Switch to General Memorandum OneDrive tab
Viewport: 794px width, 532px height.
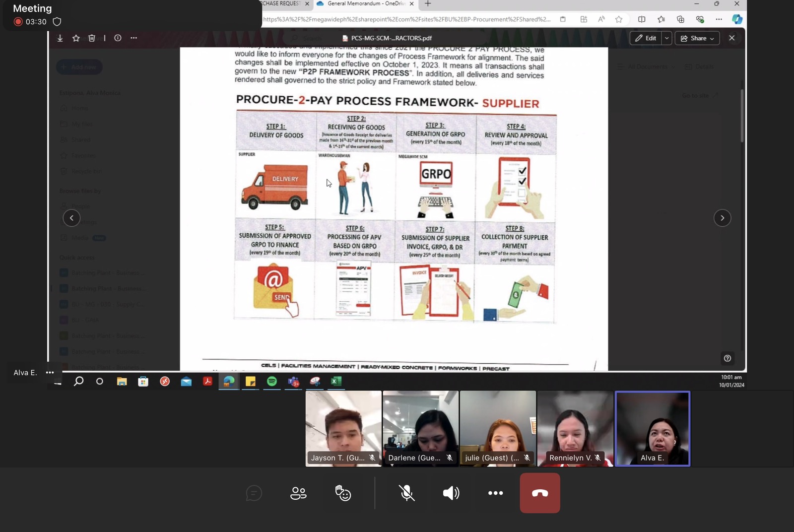[x=365, y=4]
